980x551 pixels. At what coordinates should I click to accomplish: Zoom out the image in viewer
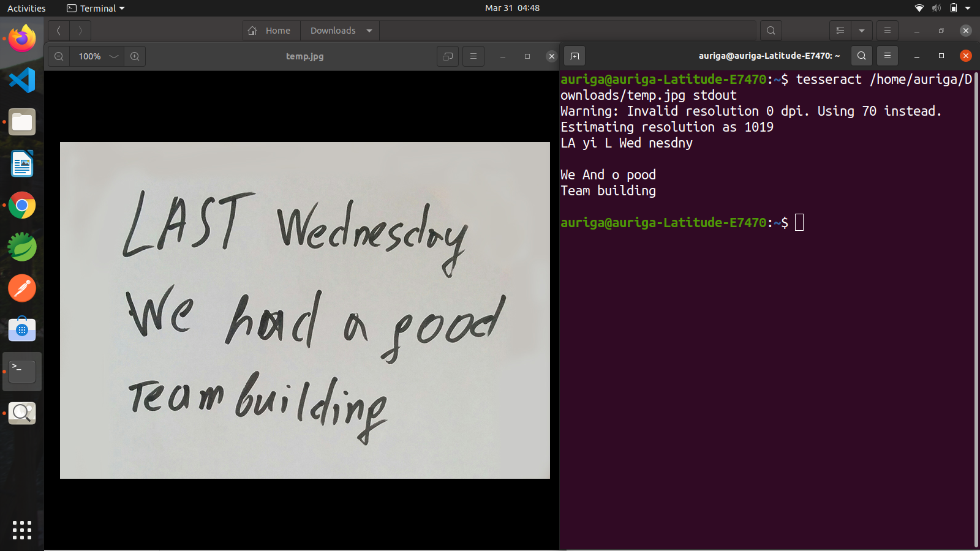point(59,56)
